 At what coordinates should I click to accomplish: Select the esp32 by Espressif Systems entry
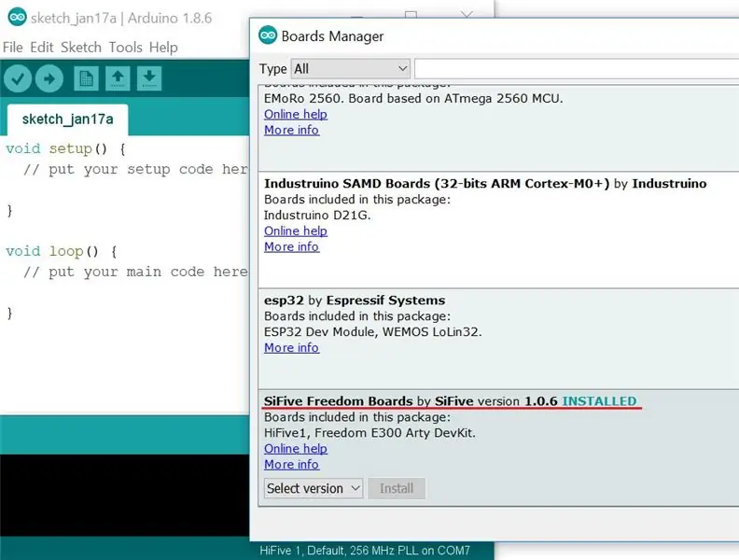click(355, 301)
